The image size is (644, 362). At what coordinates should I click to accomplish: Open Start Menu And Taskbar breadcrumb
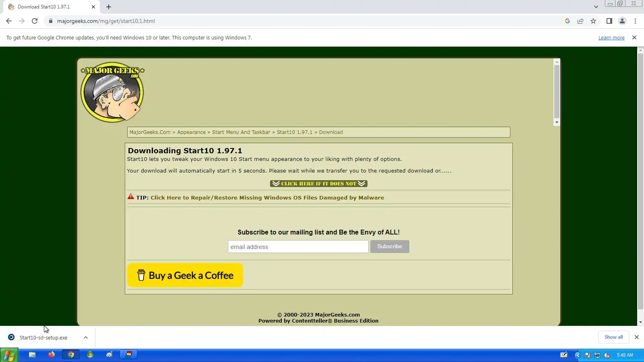[x=241, y=132]
